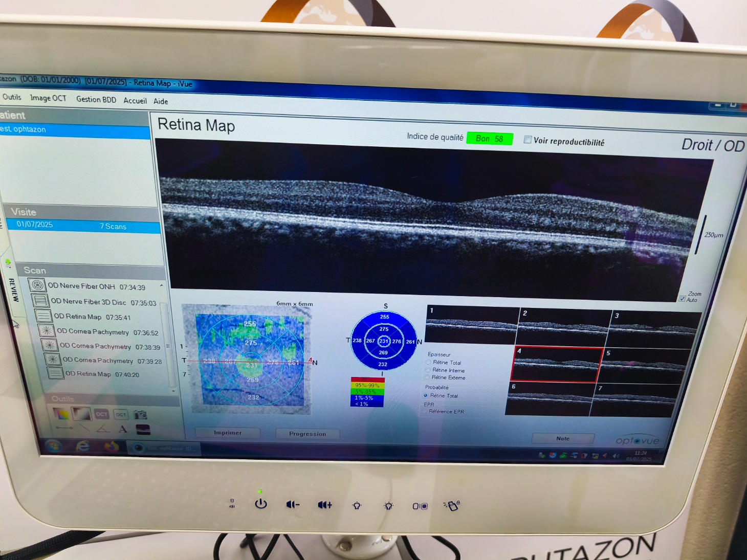Click the Progression button
This screenshot has height=560, width=747.
[x=307, y=434]
